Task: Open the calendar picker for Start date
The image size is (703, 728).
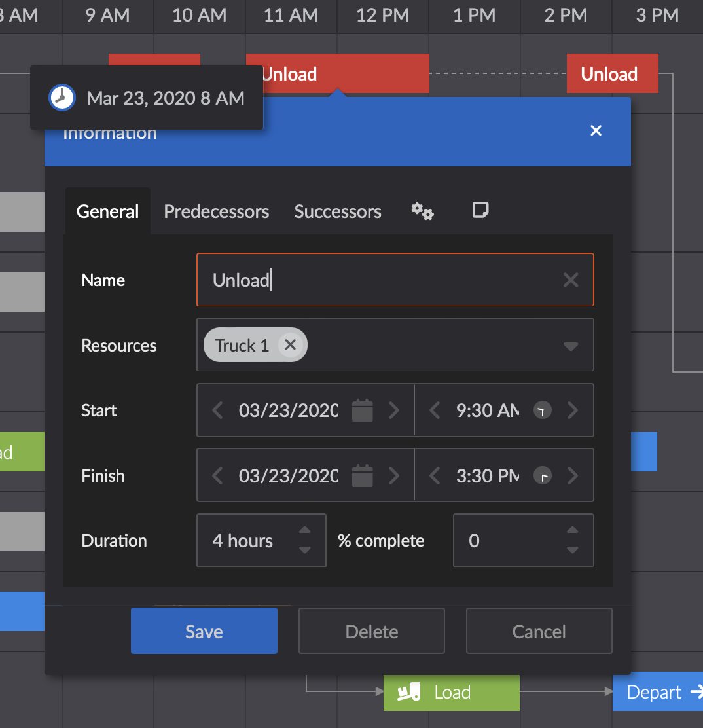Action: click(x=362, y=410)
